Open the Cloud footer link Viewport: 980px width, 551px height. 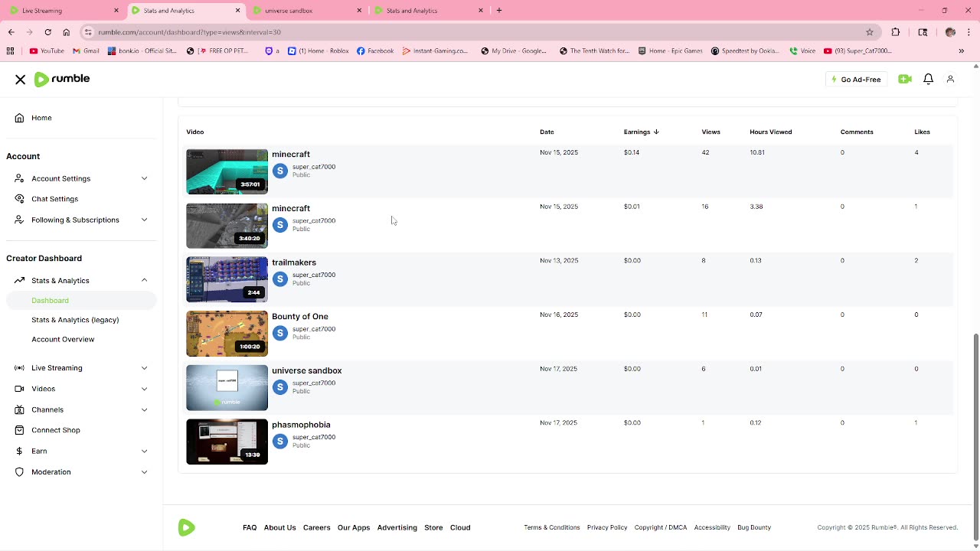pyautogui.click(x=460, y=527)
